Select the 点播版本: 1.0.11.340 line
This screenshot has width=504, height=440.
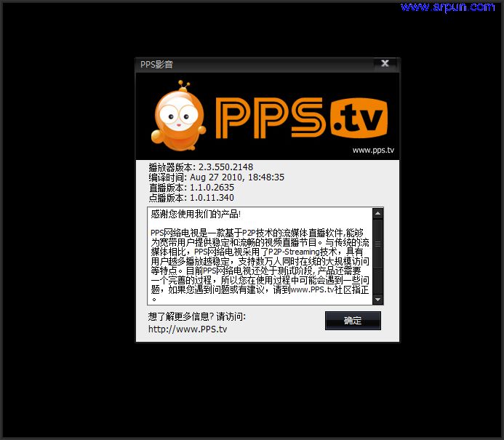[191, 198]
